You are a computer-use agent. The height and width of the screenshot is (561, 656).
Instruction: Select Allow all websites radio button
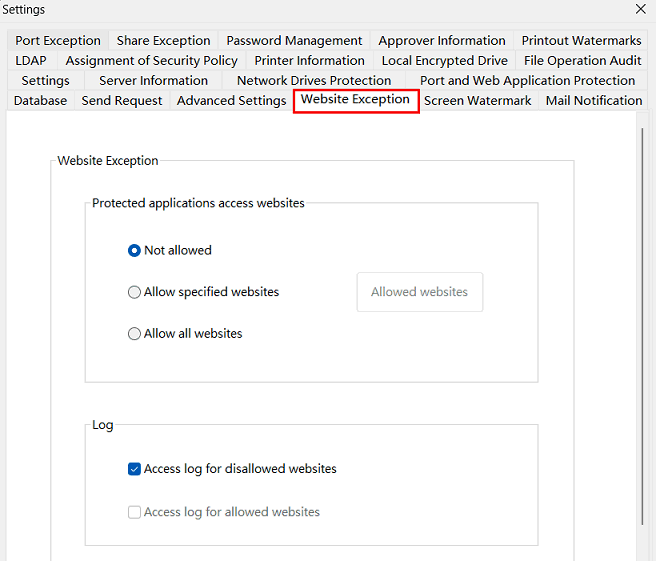[x=134, y=334]
